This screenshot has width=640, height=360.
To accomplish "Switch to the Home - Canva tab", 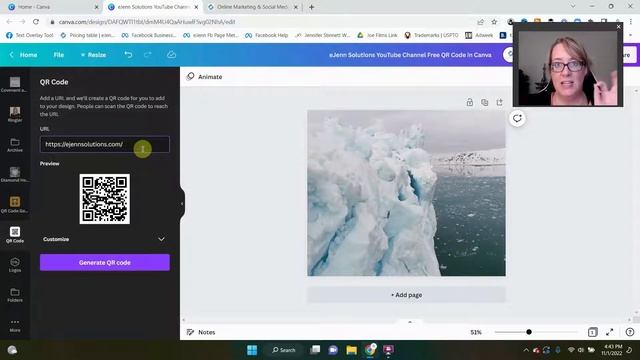I will [x=53, y=7].
